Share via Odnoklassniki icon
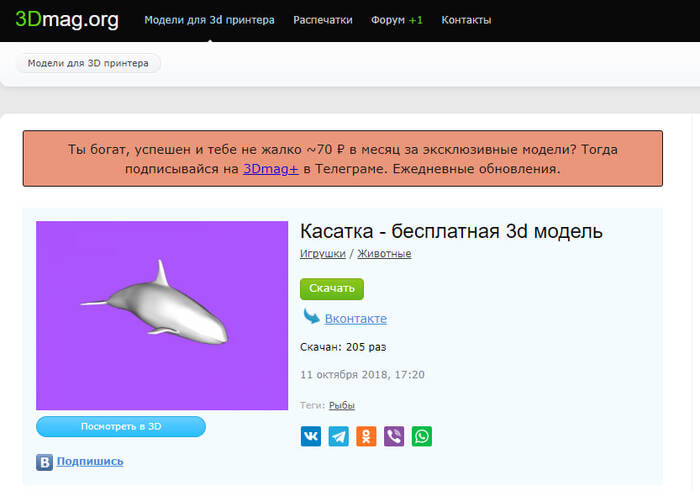700x491 pixels. tap(366, 436)
